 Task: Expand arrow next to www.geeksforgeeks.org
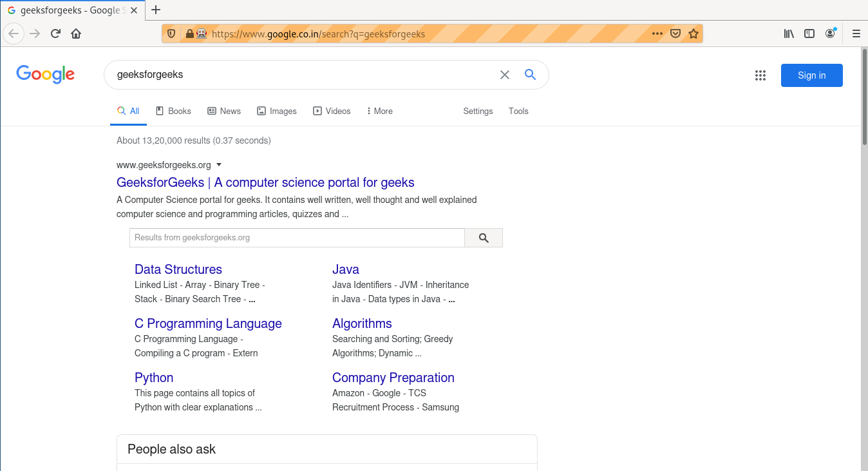tap(219, 164)
